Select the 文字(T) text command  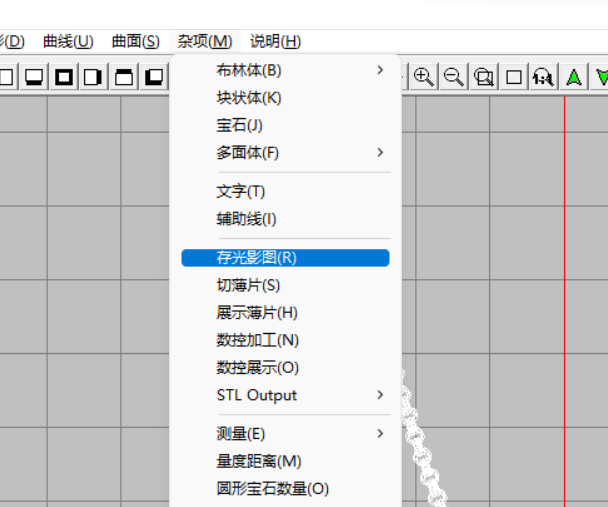(x=285, y=191)
